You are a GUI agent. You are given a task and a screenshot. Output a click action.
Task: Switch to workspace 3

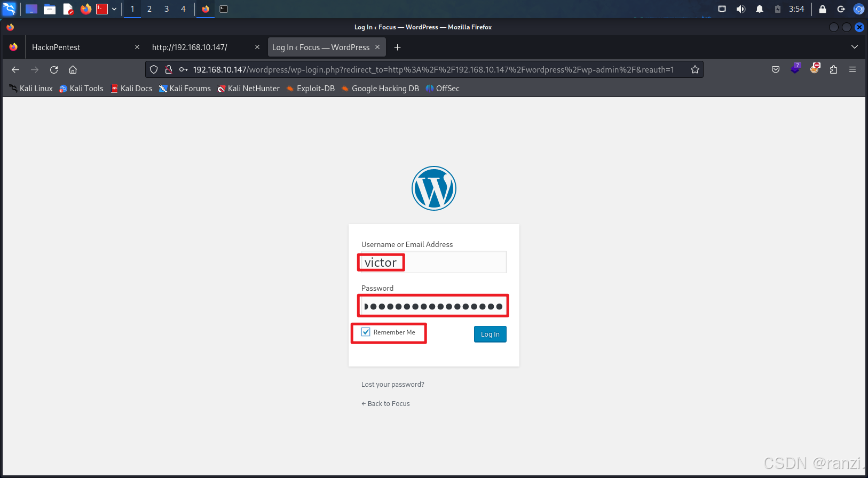pyautogui.click(x=167, y=9)
